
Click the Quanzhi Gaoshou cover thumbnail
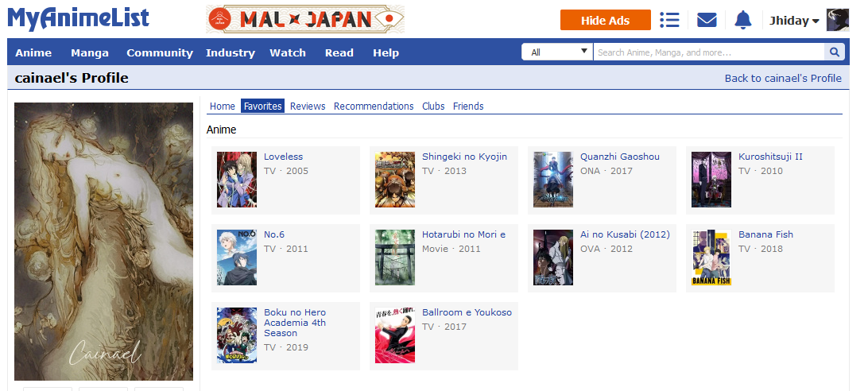[x=553, y=180]
